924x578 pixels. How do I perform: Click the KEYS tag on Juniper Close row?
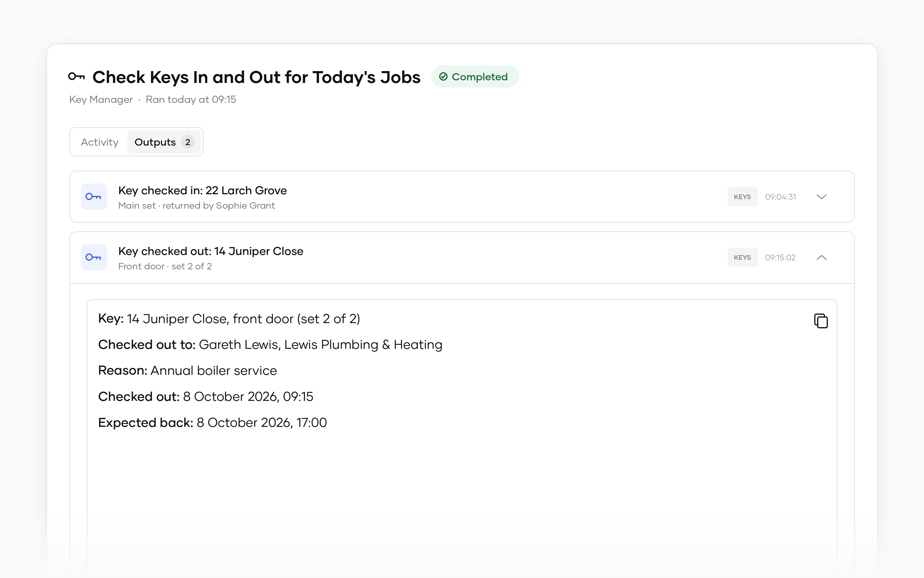(742, 257)
